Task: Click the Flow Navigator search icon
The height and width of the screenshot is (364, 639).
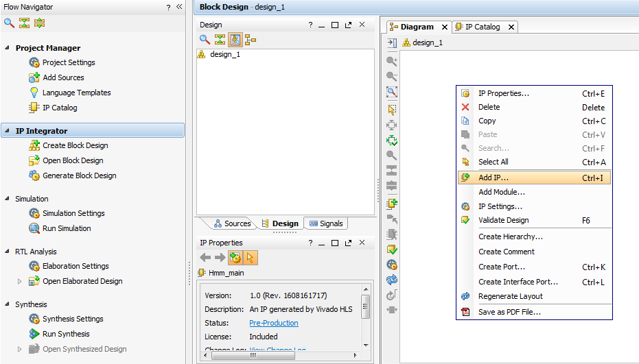Action: point(9,23)
